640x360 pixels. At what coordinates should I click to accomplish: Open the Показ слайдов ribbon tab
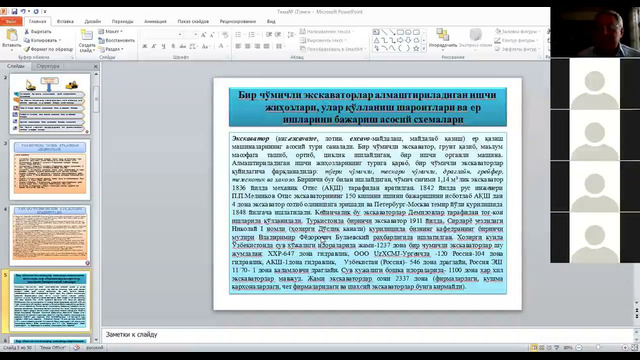point(193,21)
